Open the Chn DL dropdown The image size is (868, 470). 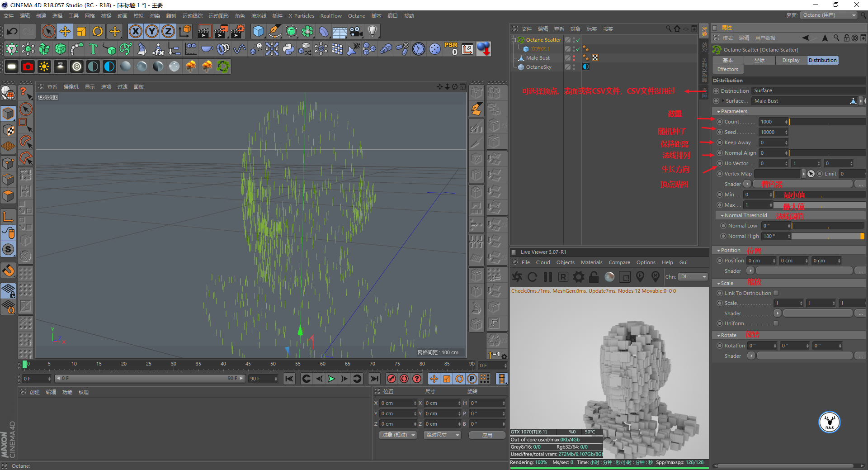[693, 276]
